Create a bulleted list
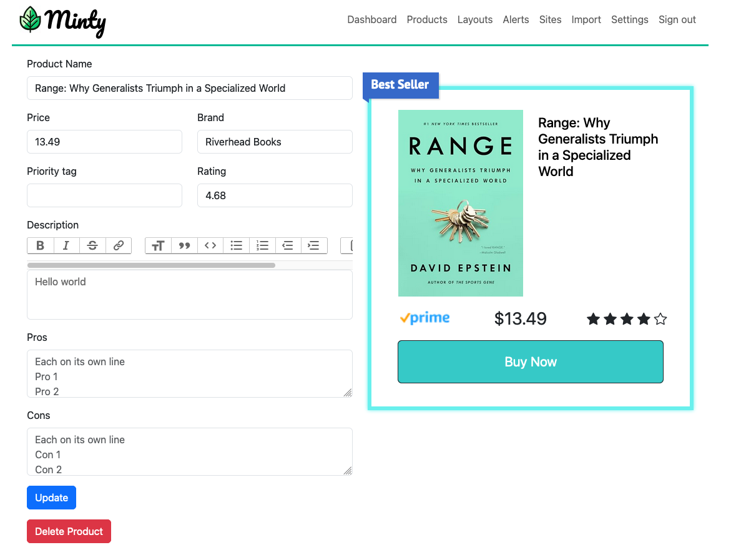736x560 pixels. click(236, 245)
